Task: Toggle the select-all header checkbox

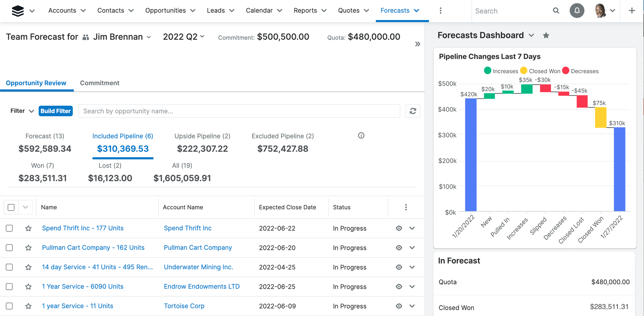Action: [x=11, y=207]
